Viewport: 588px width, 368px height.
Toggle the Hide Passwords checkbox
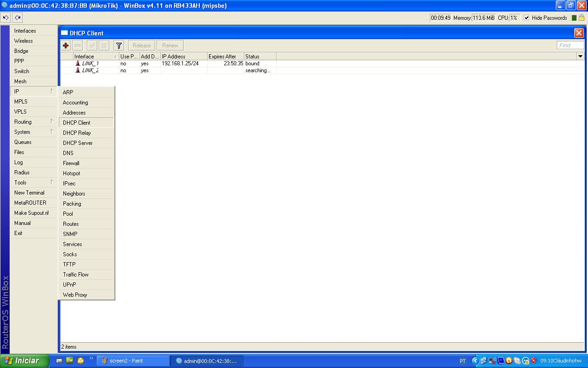(x=526, y=18)
